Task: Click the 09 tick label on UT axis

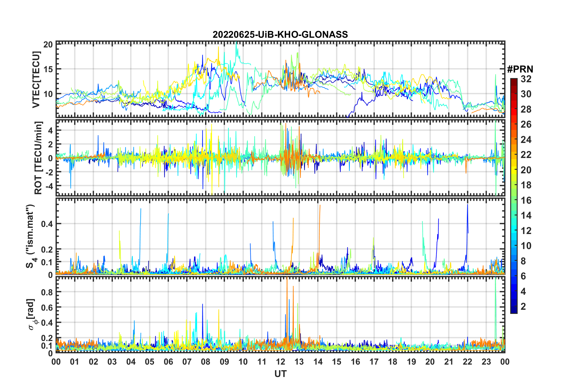Action: pyautogui.click(x=224, y=362)
